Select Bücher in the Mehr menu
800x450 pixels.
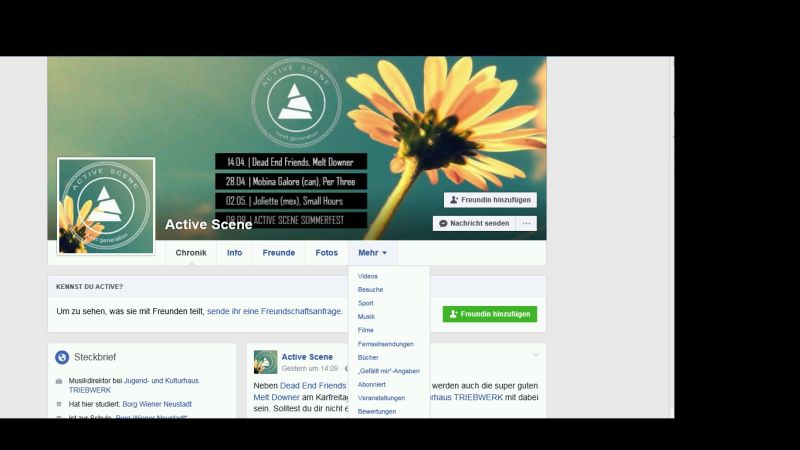point(368,357)
